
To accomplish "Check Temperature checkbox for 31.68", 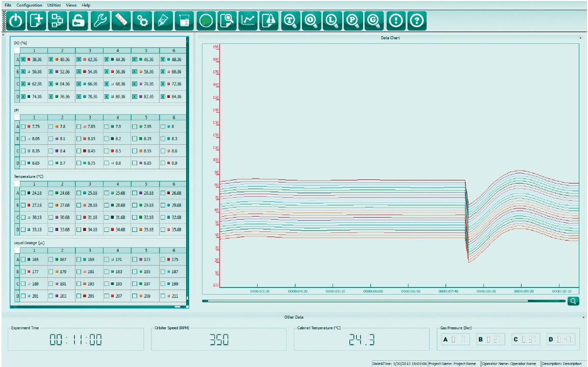I will click(107, 218).
